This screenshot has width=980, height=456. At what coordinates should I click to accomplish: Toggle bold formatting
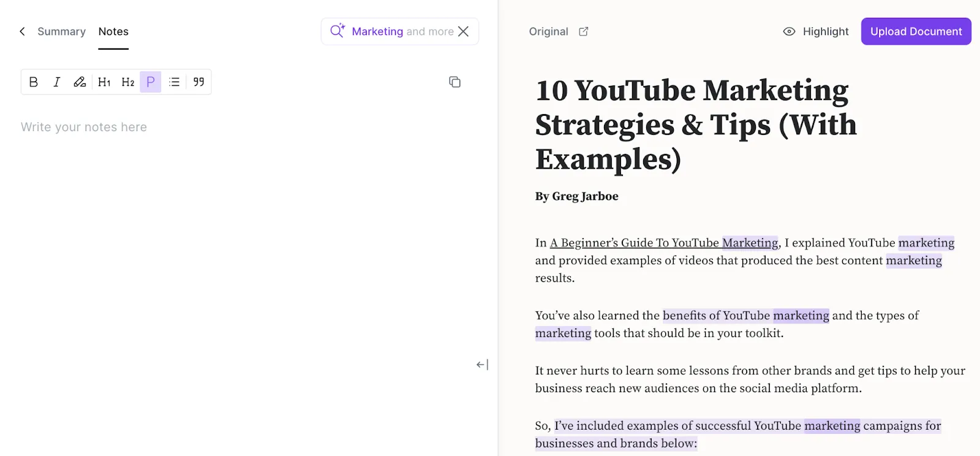click(34, 82)
